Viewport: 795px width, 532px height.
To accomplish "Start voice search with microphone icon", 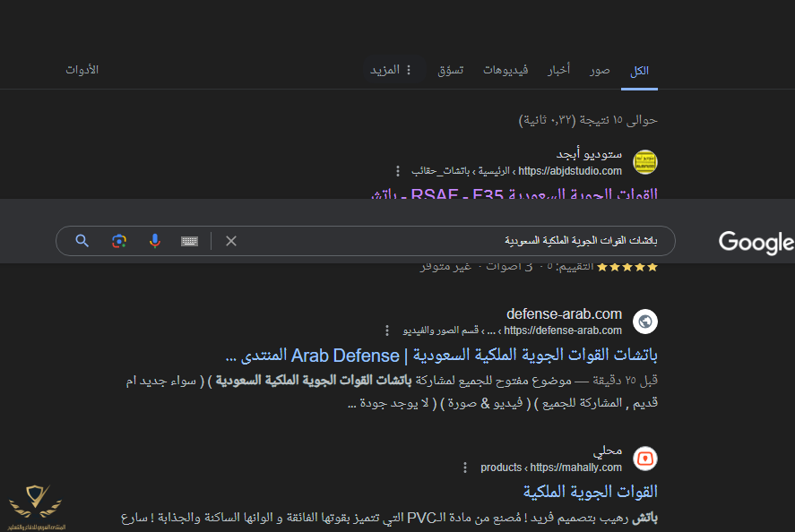I will pos(155,241).
